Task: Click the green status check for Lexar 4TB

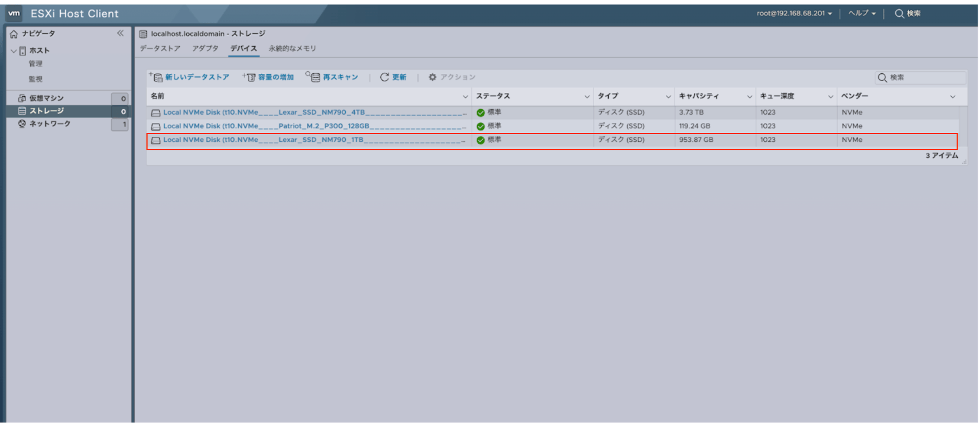Action: coord(481,112)
